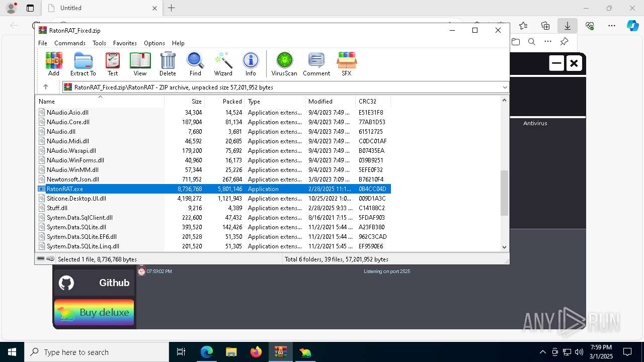The height and width of the screenshot is (362, 644).
Task: Sort by the Packed column header
Action: (225, 102)
